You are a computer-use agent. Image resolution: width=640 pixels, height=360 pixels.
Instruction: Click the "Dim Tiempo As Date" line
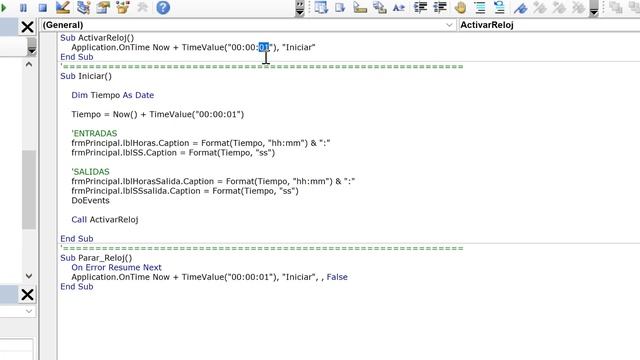[113, 95]
